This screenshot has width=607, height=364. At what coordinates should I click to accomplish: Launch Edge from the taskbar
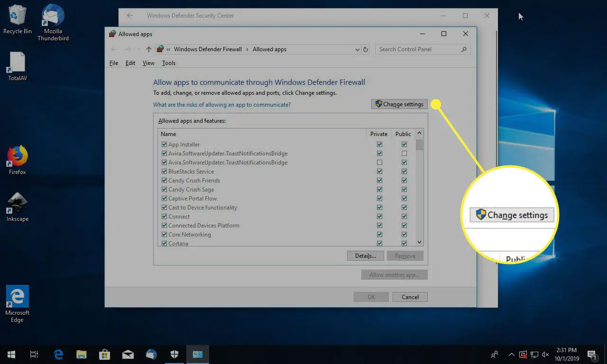click(58, 354)
